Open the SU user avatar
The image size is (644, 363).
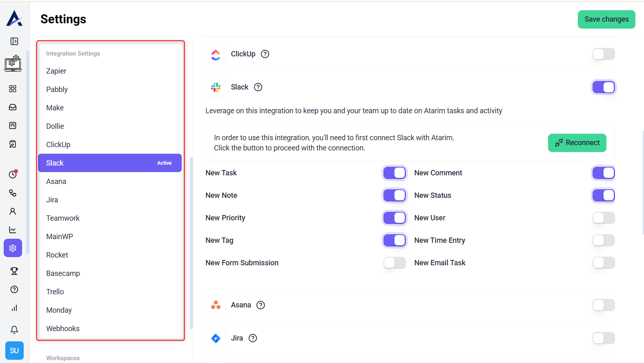point(14,351)
